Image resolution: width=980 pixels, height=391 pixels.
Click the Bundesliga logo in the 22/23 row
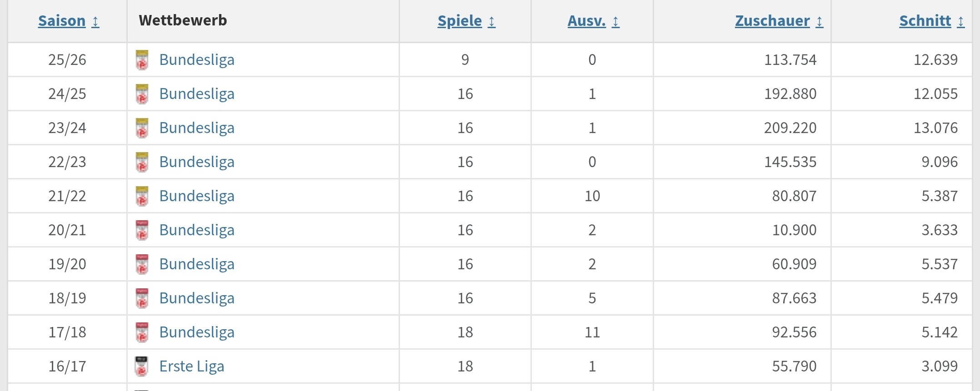coord(142,162)
